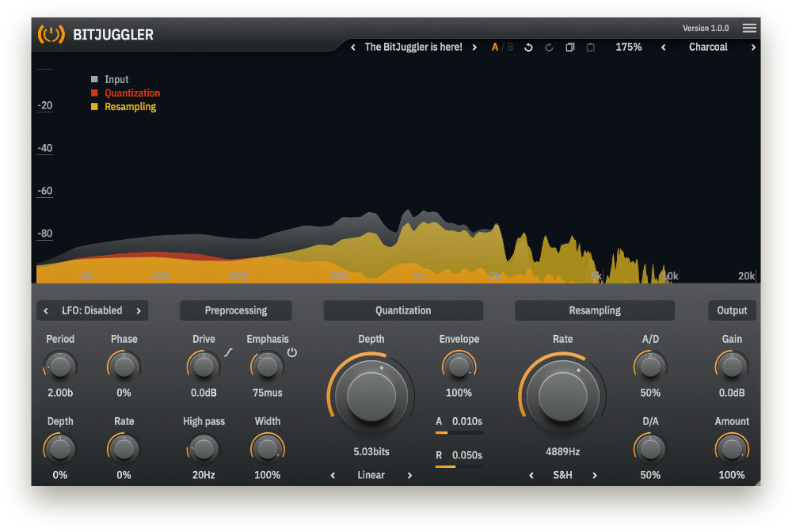Screen dimensions: 792x532
Task: Open the hamburger menu near Version 1.0.0
Action: pos(749,28)
